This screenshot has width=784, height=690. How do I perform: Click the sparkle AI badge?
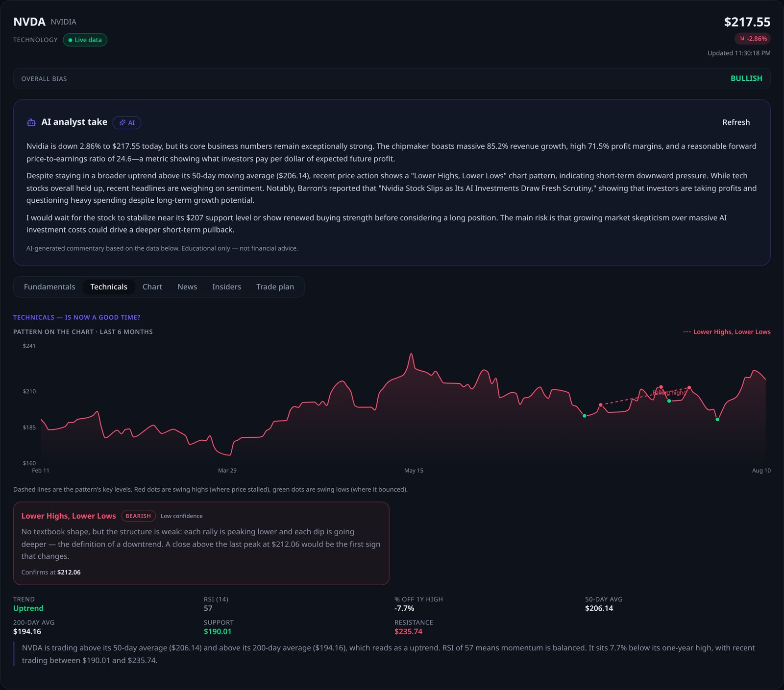tap(127, 122)
